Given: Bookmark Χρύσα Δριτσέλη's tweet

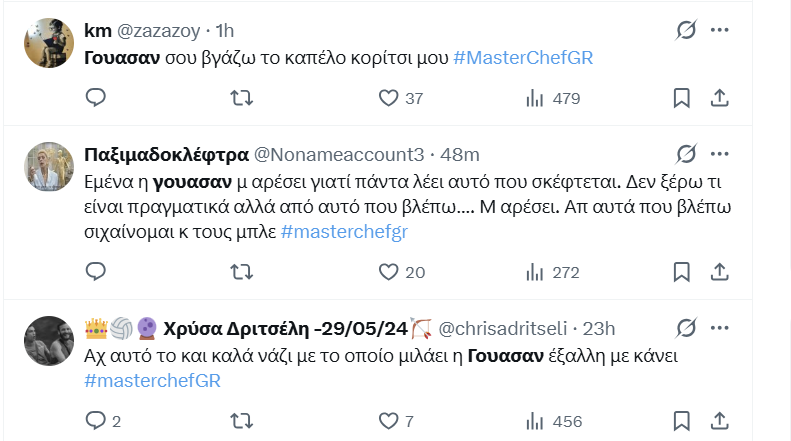Looking at the screenshot, I should [x=681, y=421].
